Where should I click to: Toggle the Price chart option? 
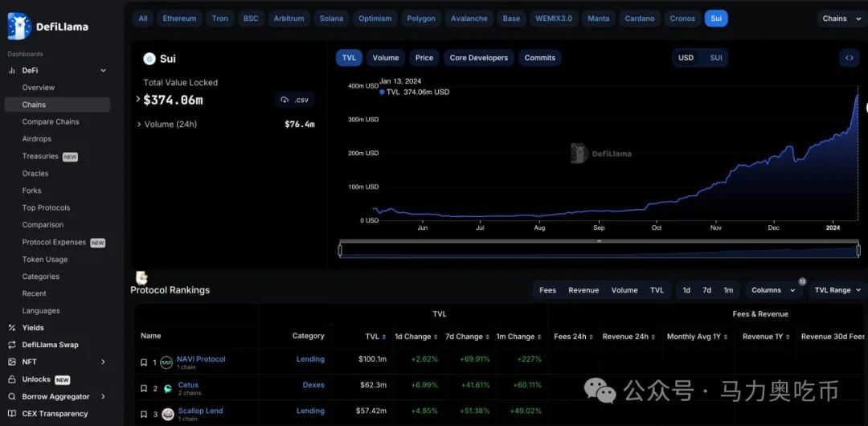(424, 58)
